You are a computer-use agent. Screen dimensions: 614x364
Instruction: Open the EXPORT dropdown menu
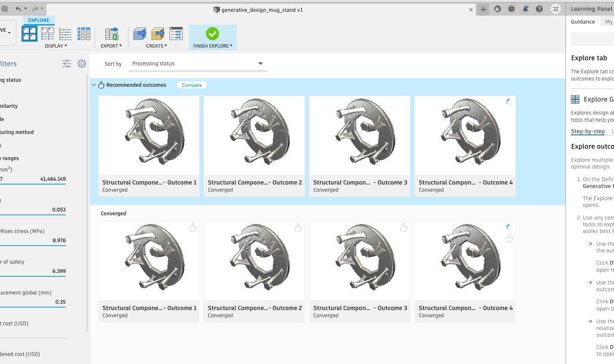pyautogui.click(x=111, y=46)
